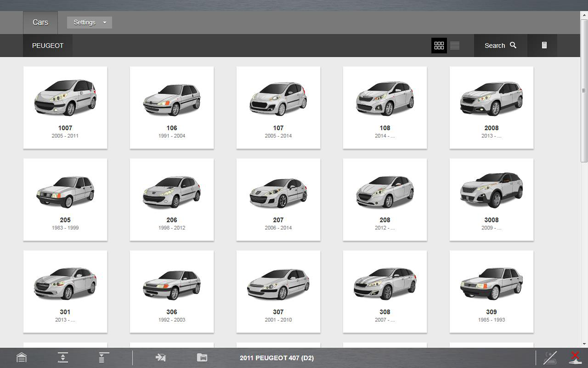Open the vehicle folder icon

(202, 357)
